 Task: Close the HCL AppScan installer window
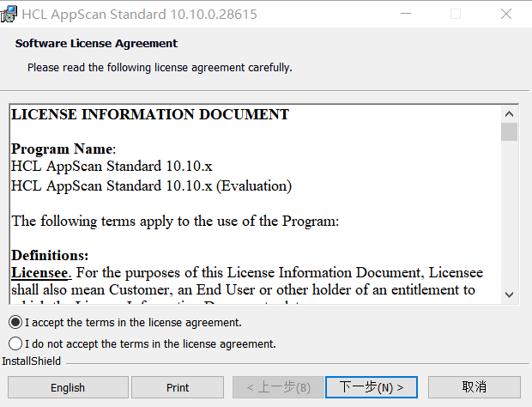tap(506, 14)
